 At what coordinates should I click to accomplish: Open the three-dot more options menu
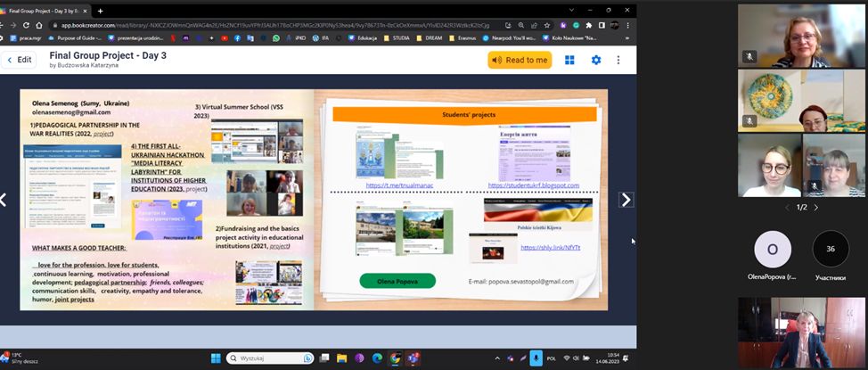(618, 60)
